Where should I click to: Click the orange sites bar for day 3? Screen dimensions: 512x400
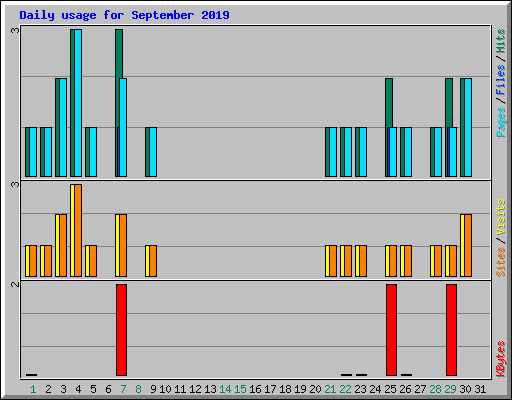63,245
